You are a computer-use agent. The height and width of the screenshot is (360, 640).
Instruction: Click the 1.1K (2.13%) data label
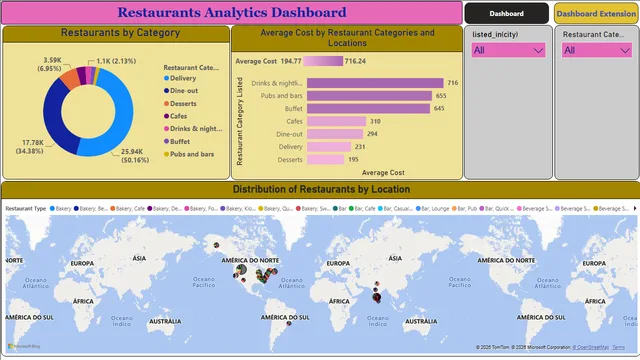pos(116,61)
